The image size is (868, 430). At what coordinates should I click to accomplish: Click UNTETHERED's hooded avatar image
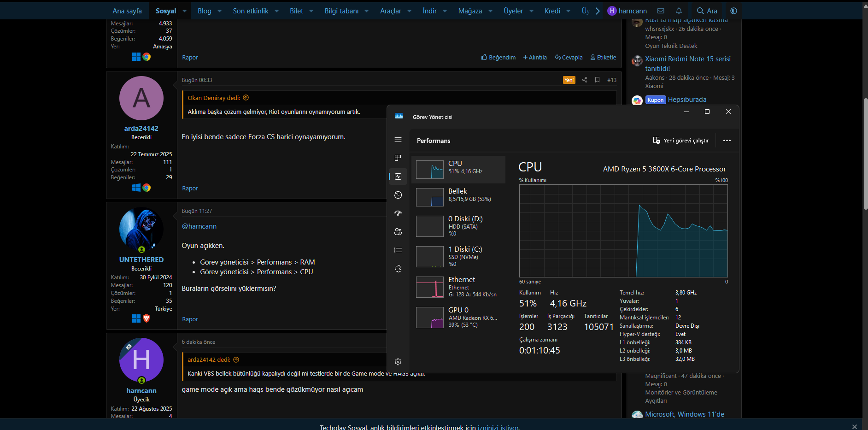(141, 230)
